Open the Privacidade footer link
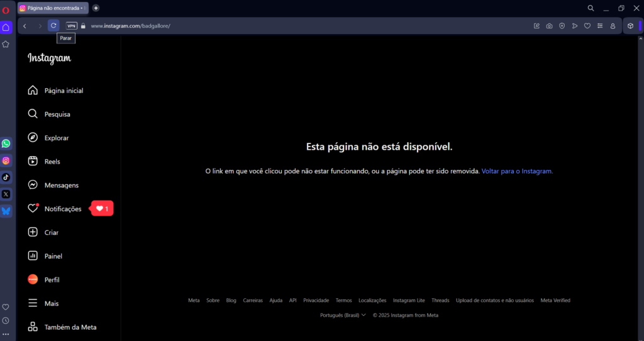 [316, 301]
